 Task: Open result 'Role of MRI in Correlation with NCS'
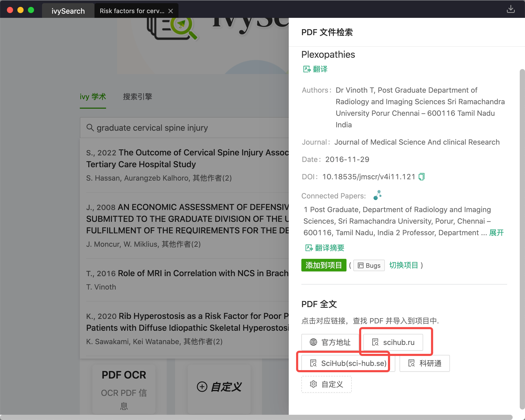pyautogui.click(x=187, y=273)
